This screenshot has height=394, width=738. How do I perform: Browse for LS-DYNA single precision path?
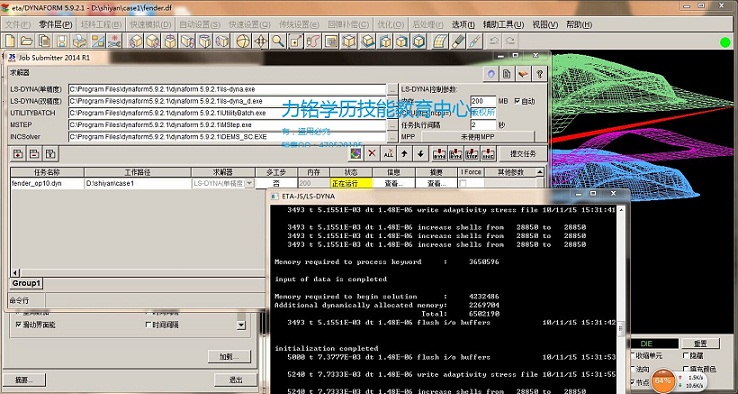click(x=392, y=89)
